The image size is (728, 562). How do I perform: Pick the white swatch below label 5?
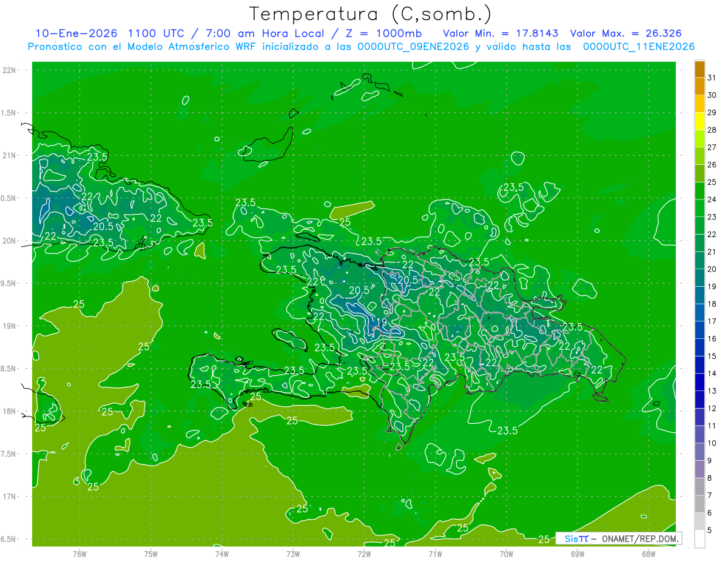[x=699, y=538]
